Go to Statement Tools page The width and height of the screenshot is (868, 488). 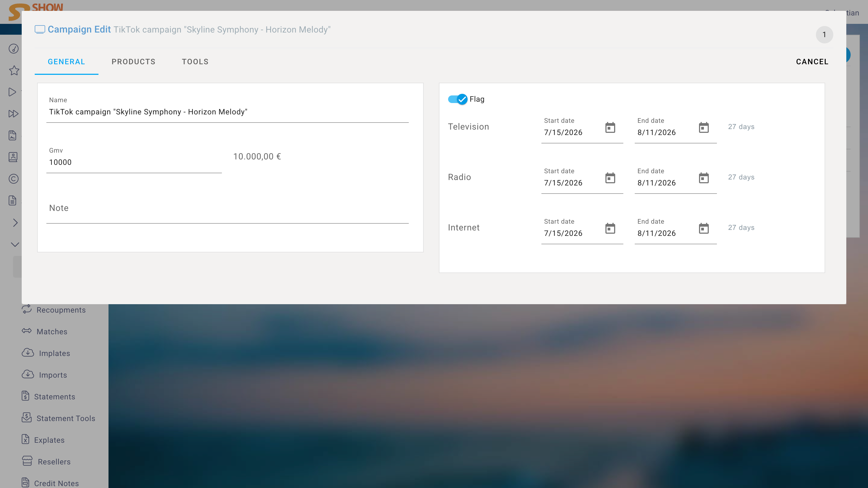[66, 419]
